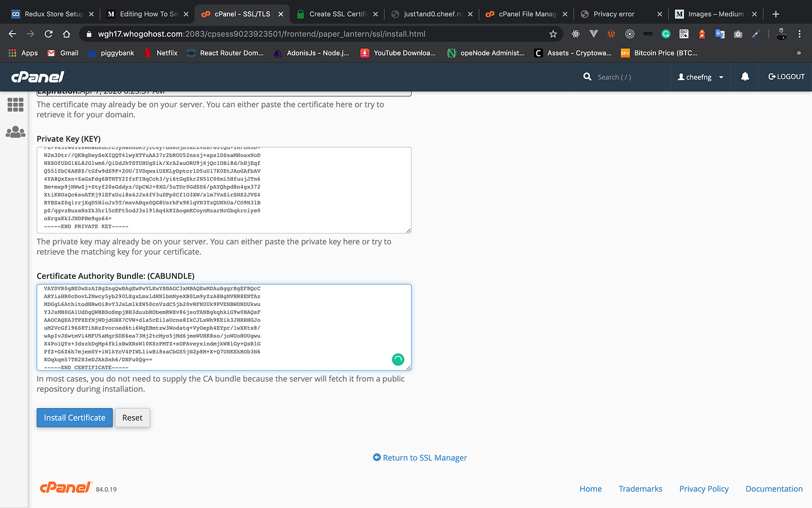This screenshot has height=508, width=812.
Task: Click the "-----END PRIVATE KEY-----" line
Action: tap(86, 226)
